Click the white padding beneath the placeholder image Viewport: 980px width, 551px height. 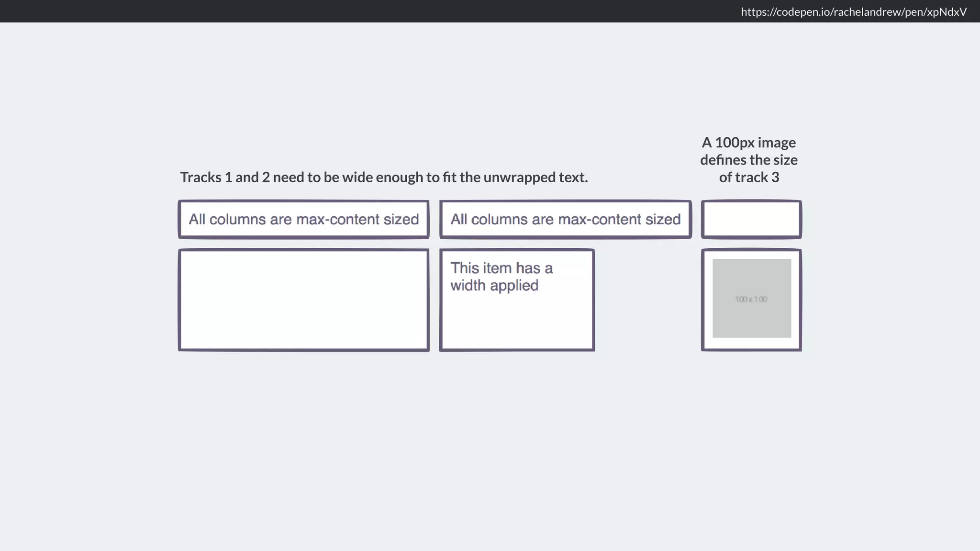pyautogui.click(x=751, y=343)
